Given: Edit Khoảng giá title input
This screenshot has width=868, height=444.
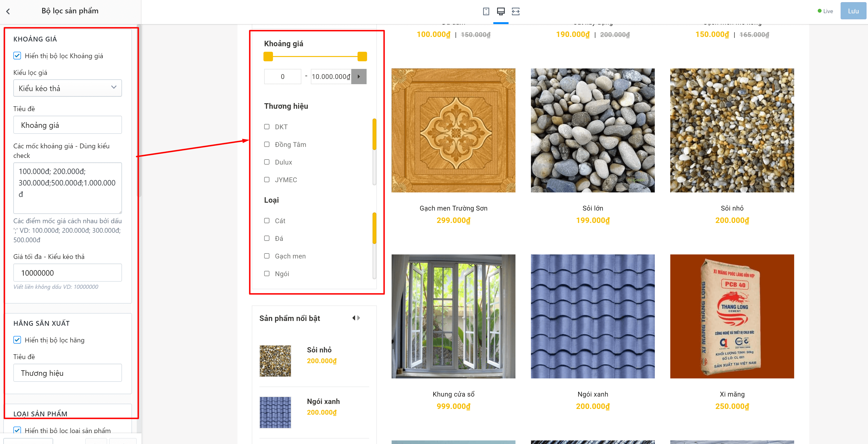Looking at the screenshot, I should point(67,125).
